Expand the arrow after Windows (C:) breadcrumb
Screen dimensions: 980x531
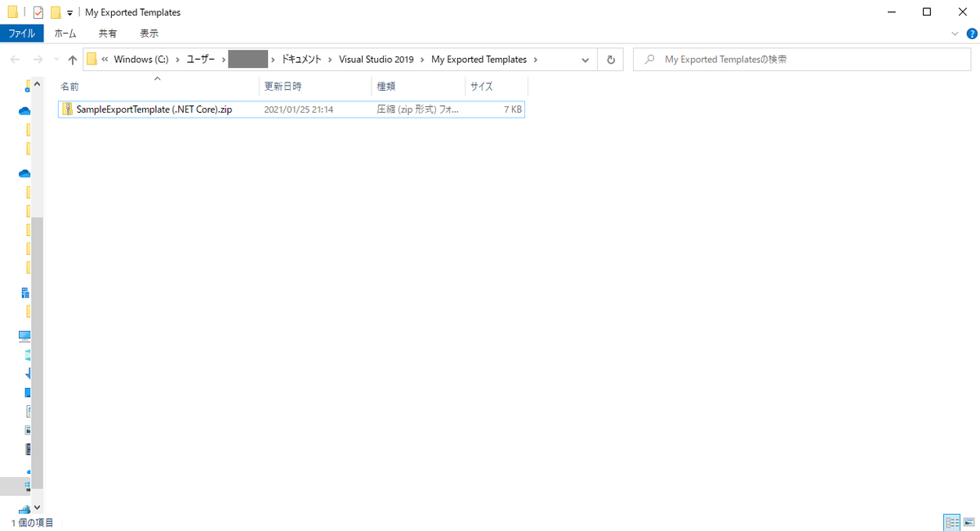[177, 60]
